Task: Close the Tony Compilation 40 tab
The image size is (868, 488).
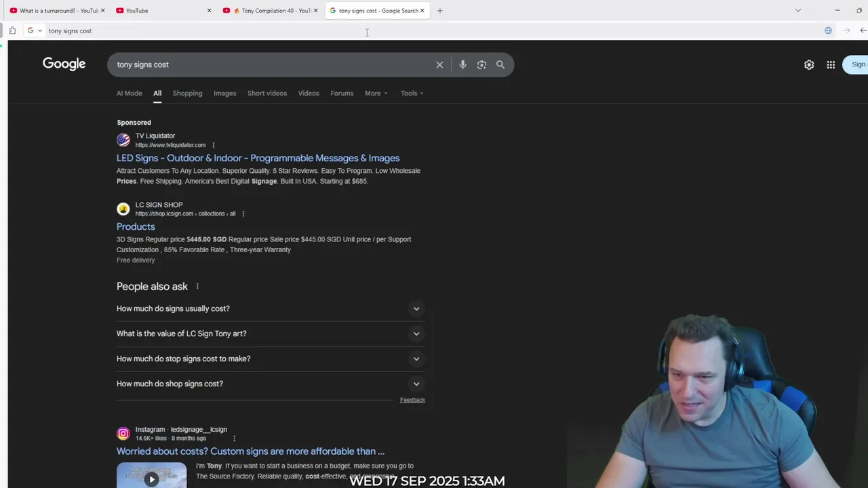Action: point(315,11)
